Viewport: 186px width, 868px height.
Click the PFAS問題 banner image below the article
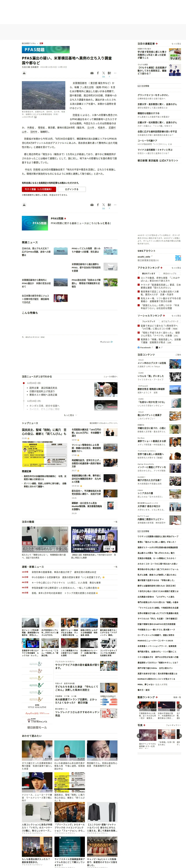(35, 223)
